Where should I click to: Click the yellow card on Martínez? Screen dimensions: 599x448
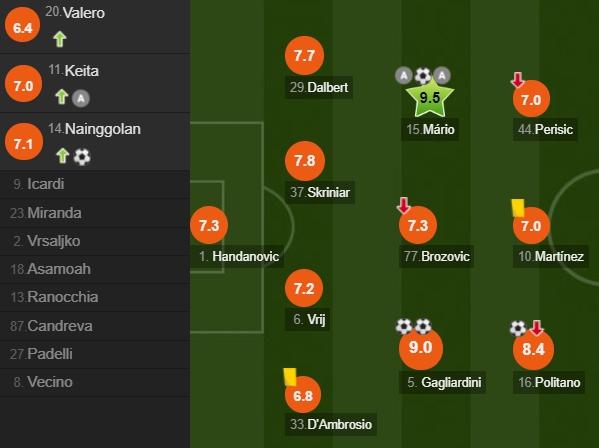518,208
